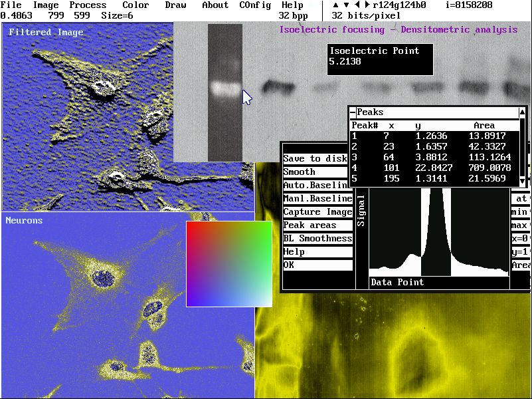Click the Peaks list scroll-down arrow
Image resolution: width=532 pixels, height=399 pixels.
coord(522,181)
